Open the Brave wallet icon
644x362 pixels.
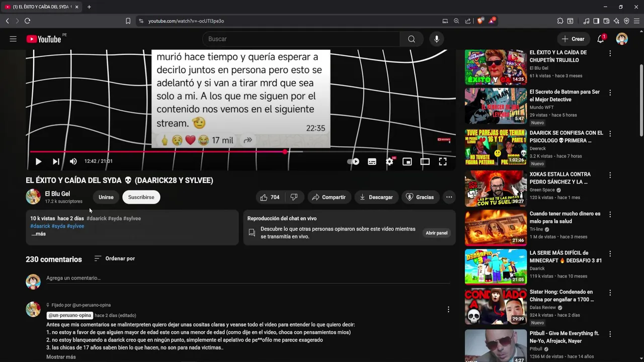[606, 21]
